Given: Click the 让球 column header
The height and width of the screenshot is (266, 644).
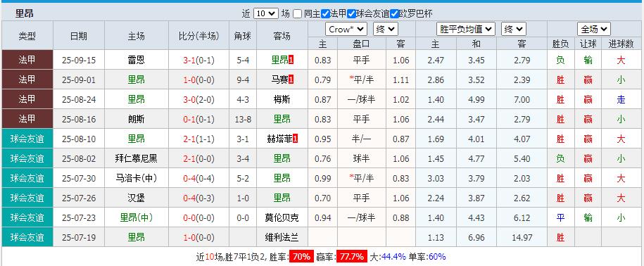Looking at the screenshot, I should 588,44.
